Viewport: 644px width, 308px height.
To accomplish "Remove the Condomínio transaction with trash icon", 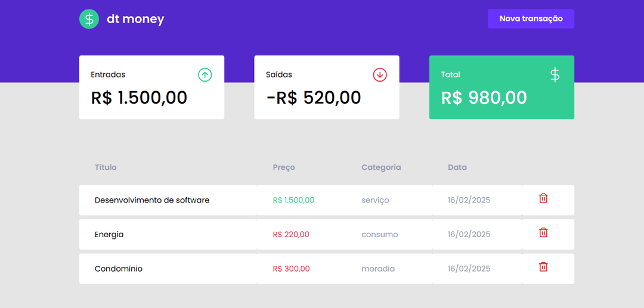I will pyautogui.click(x=543, y=267).
